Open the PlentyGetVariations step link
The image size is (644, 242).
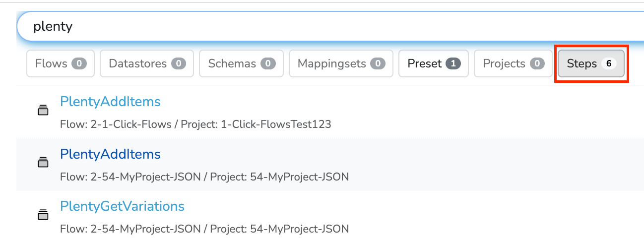point(122,206)
